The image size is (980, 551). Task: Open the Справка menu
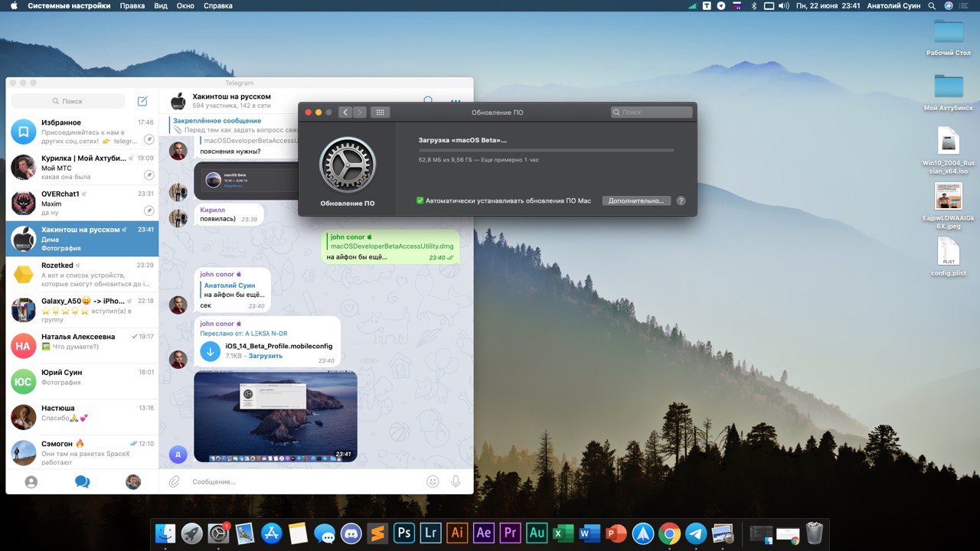point(218,5)
